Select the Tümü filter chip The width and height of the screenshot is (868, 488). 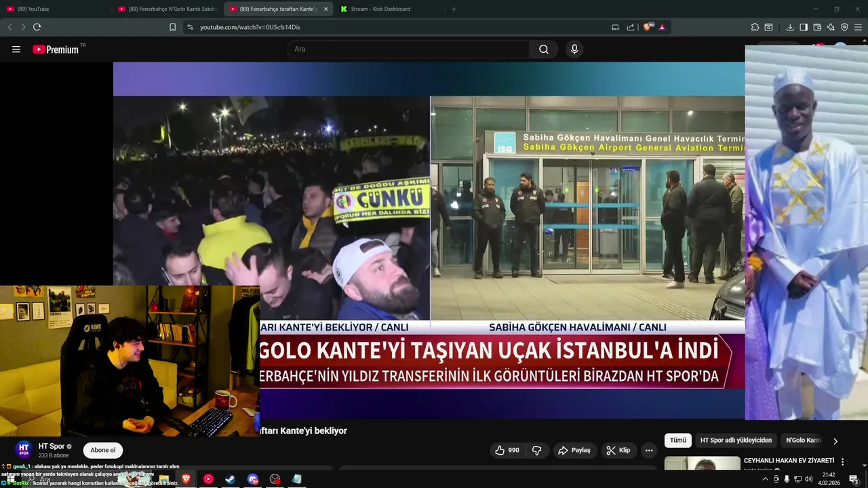678,441
